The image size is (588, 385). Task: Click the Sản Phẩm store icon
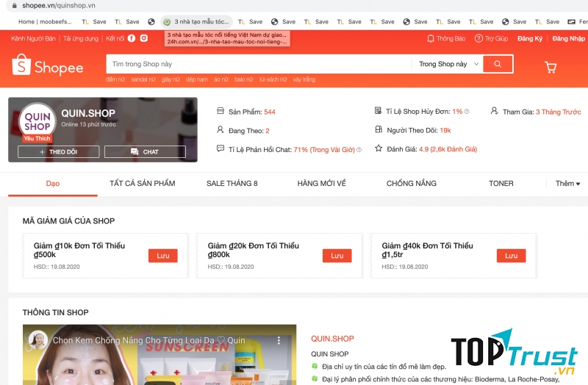(x=220, y=111)
